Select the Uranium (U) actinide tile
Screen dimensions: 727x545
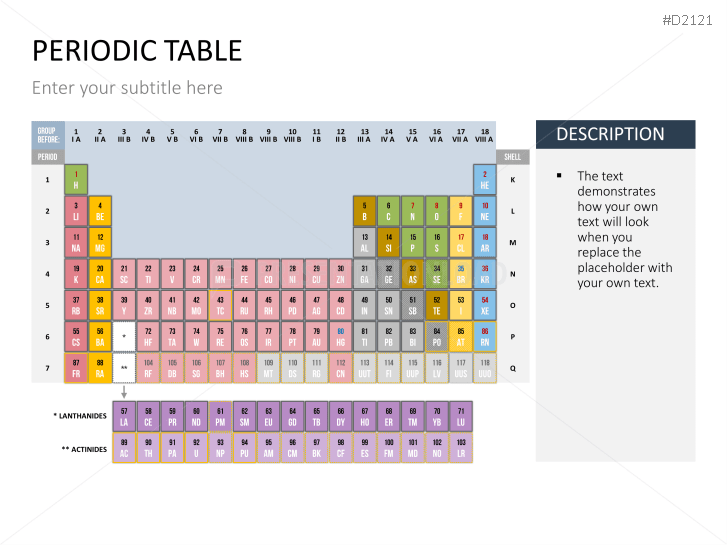(x=196, y=447)
